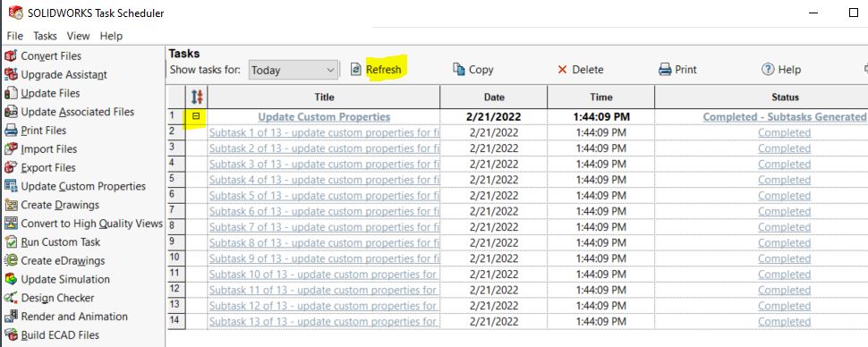Click the Status column header
This screenshot has width=868, height=347.
pos(785,97)
